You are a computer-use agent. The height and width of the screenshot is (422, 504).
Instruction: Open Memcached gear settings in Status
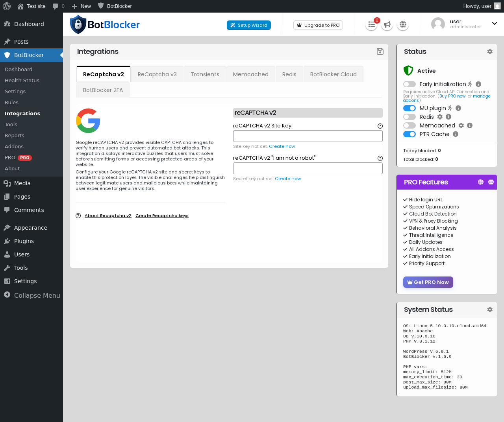[461, 125]
